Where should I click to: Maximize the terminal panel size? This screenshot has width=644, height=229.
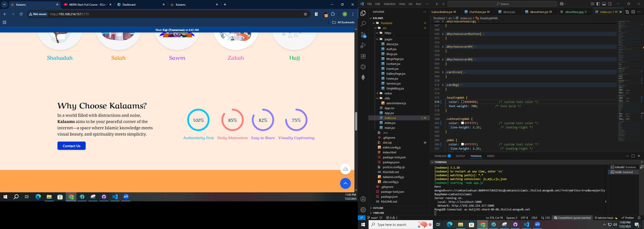(x=633, y=156)
